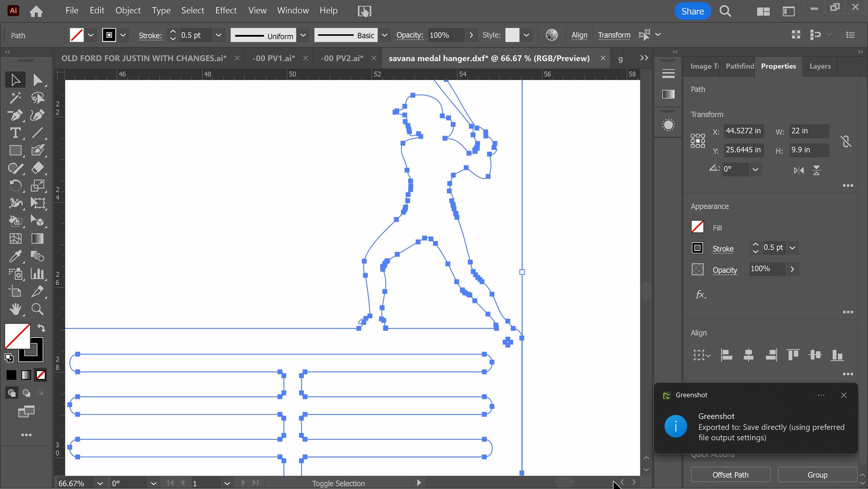Open the Window menu
Image resolution: width=868 pixels, height=489 pixels.
pos(293,10)
